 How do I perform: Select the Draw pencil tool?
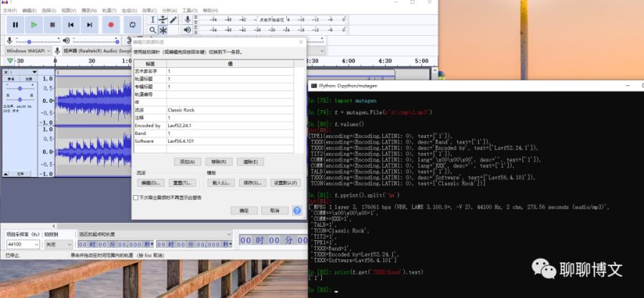coord(174,20)
